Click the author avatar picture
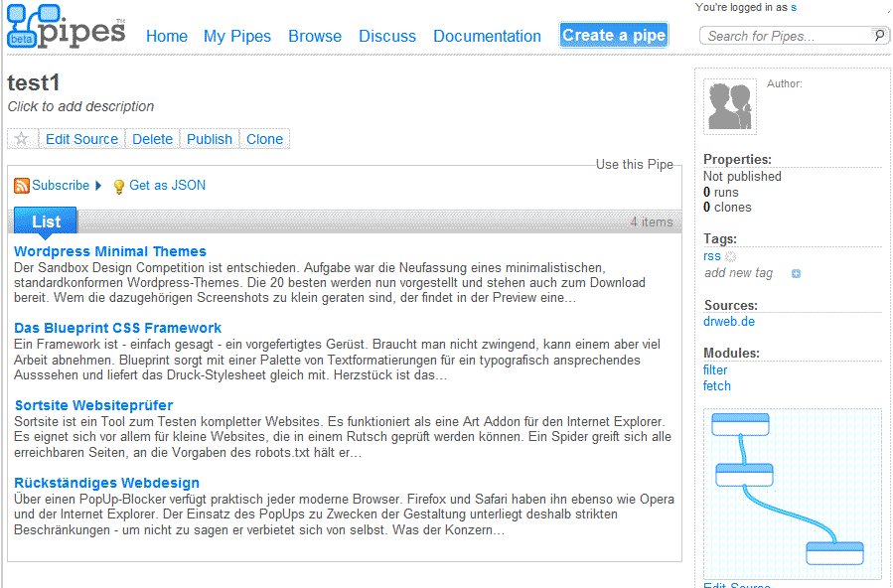893x588 pixels. (x=729, y=106)
